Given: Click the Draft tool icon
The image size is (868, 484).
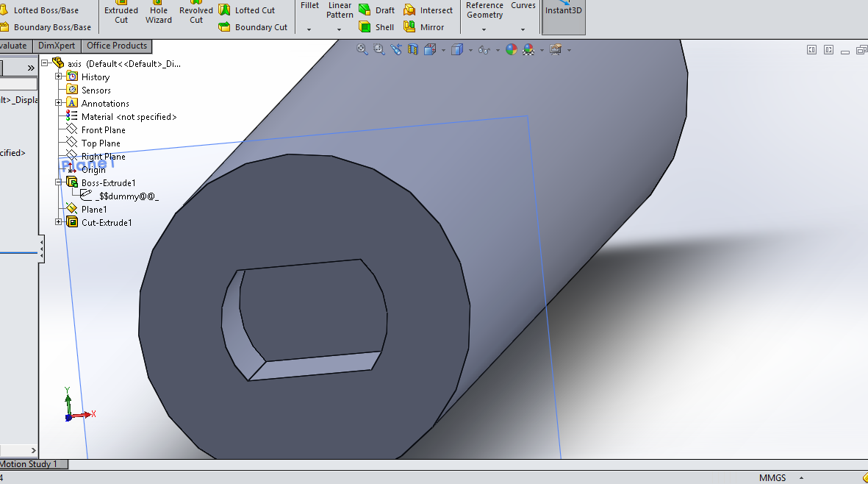Looking at the screenshot, I should coord(365,10).
